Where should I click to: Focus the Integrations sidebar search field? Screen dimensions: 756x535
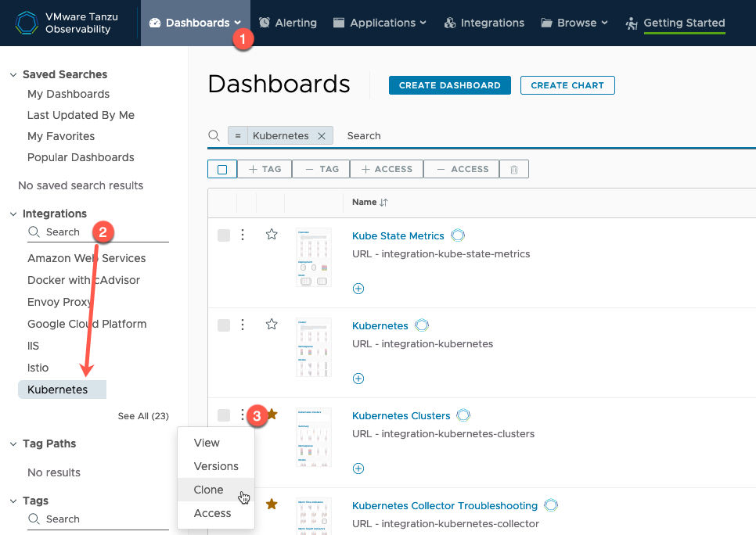click(98, 232)
